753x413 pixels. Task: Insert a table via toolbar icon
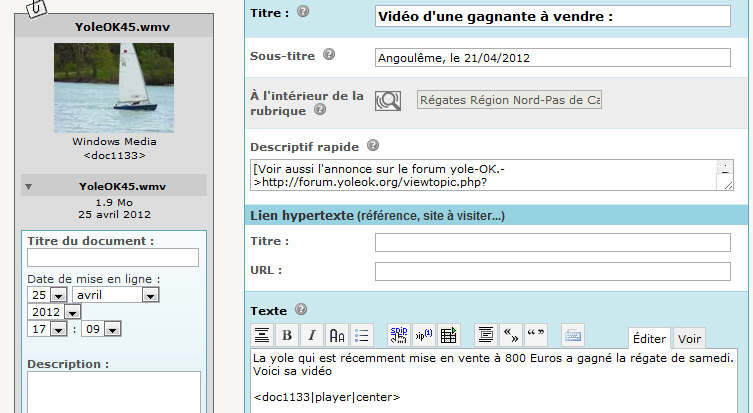coord(448,335)
